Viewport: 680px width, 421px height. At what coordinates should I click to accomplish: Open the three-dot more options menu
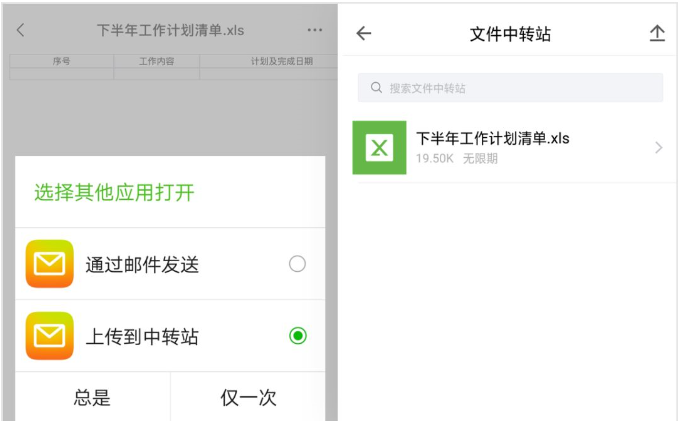315,30
